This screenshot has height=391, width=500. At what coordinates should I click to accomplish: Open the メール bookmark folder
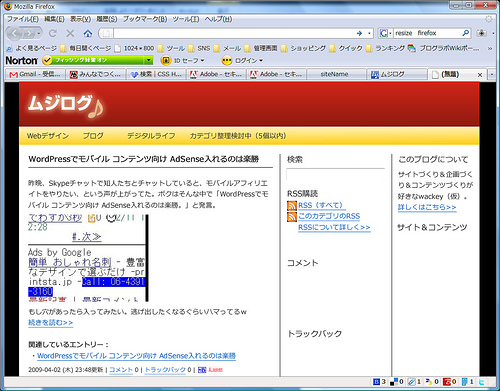(x=227, y=48)
